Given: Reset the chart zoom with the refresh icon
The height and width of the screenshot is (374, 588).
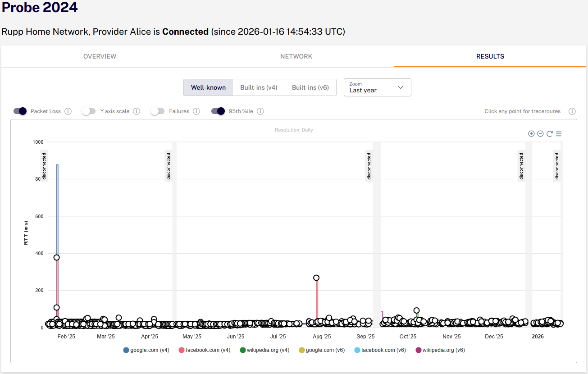Looking at the screenshot, I should [x=550, y=134].
